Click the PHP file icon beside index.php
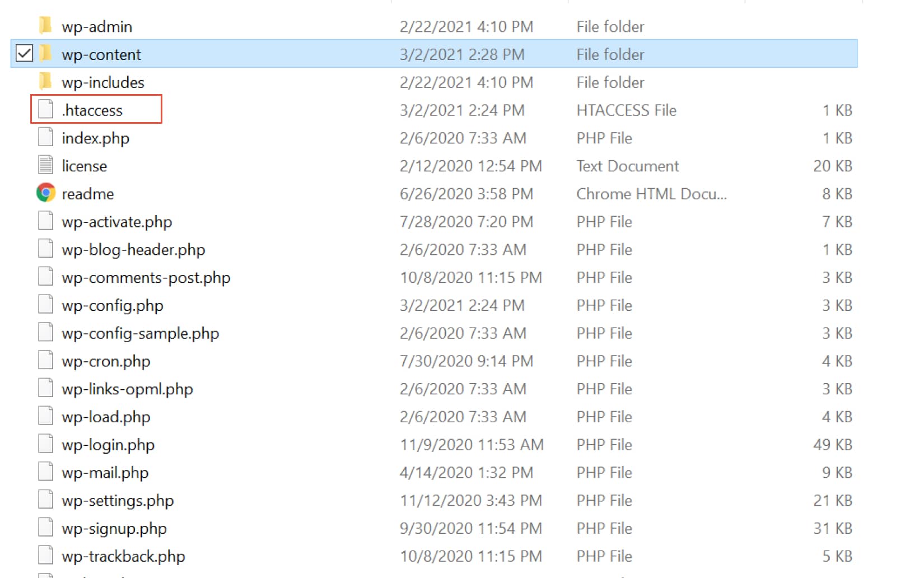The image size is (924, 578). point(45,137)
